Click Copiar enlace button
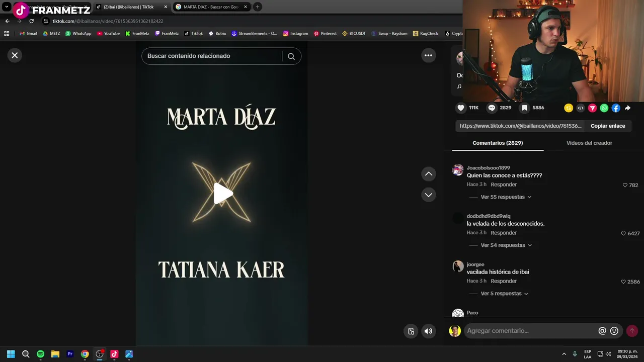The height and width of the screenshot is (362, 644). pyautogui.click(x=608, y=126)
